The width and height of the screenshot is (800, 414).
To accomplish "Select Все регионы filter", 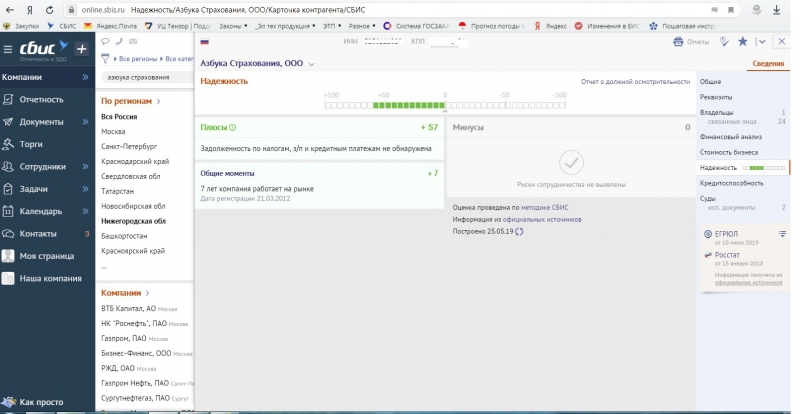I will click(x=138, y=59).
